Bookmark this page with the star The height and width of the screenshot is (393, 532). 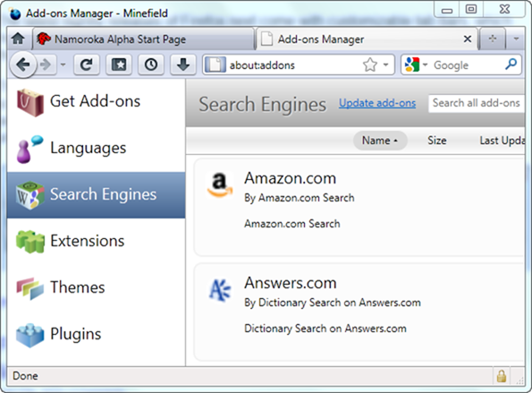370,64
